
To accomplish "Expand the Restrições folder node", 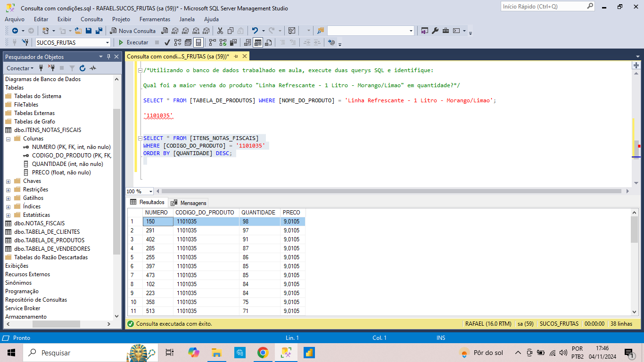I will [8, 189].
